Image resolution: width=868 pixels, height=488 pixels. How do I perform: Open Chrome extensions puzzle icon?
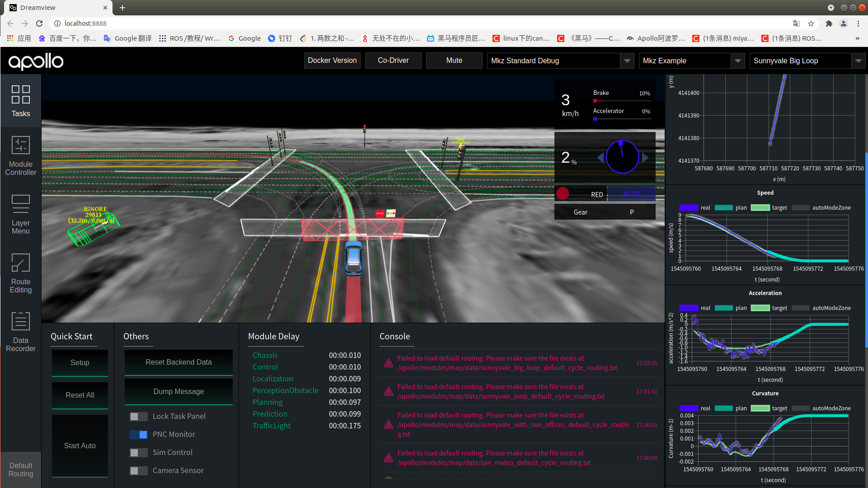click(829, 23)
